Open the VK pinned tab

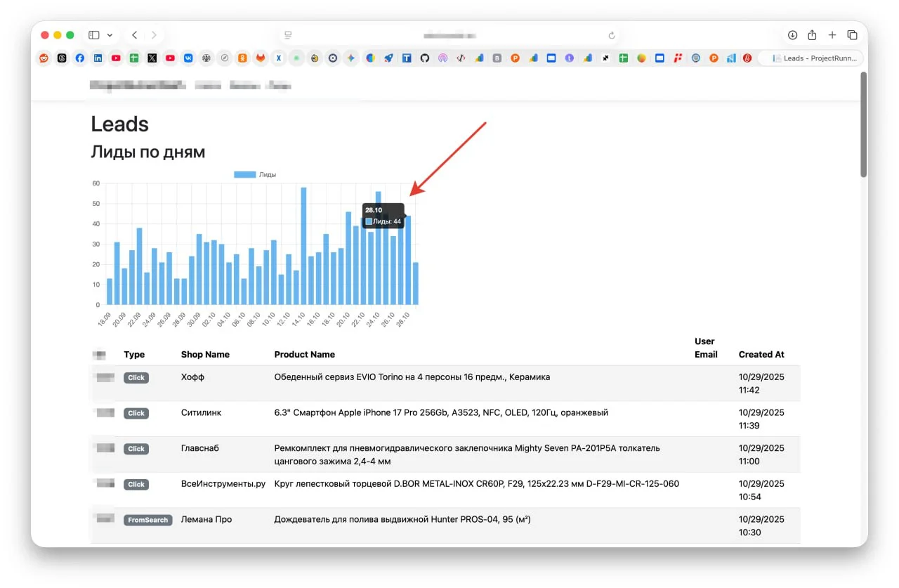tap(188, 58)
